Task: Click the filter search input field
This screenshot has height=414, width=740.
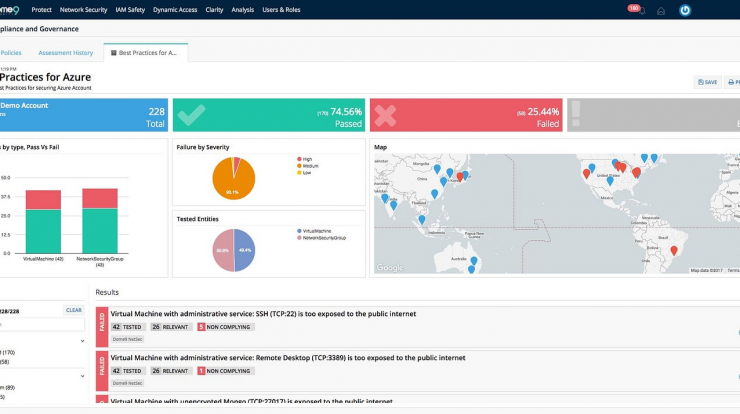Action: coord(42,325)
